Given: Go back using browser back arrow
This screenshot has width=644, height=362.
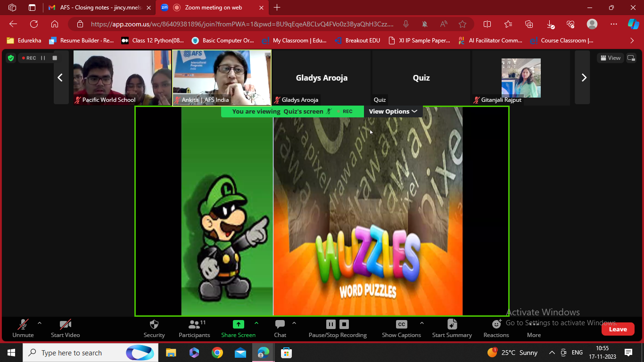Looking at the screenshot, I should point(13,24).
